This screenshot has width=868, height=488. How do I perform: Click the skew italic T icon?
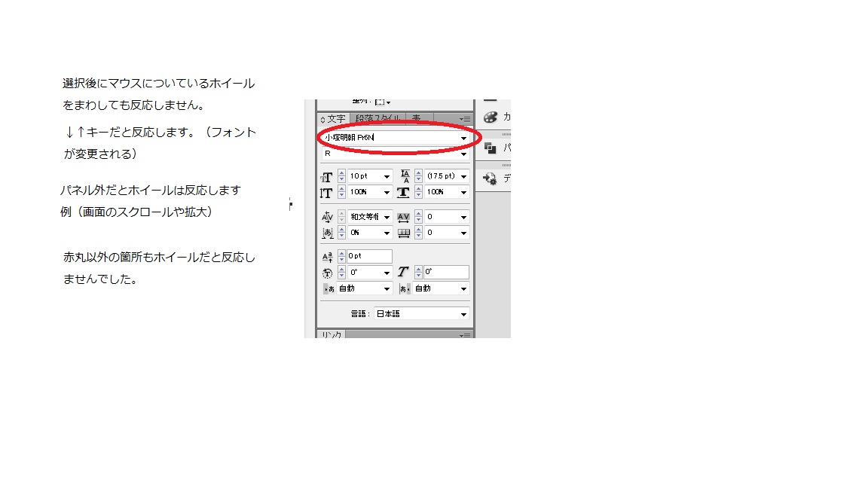(404, 272)
